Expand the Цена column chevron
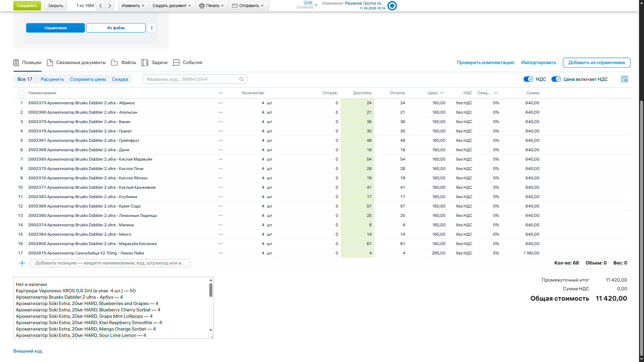Viewport: 644px width, 362px height. pos(442,93)
